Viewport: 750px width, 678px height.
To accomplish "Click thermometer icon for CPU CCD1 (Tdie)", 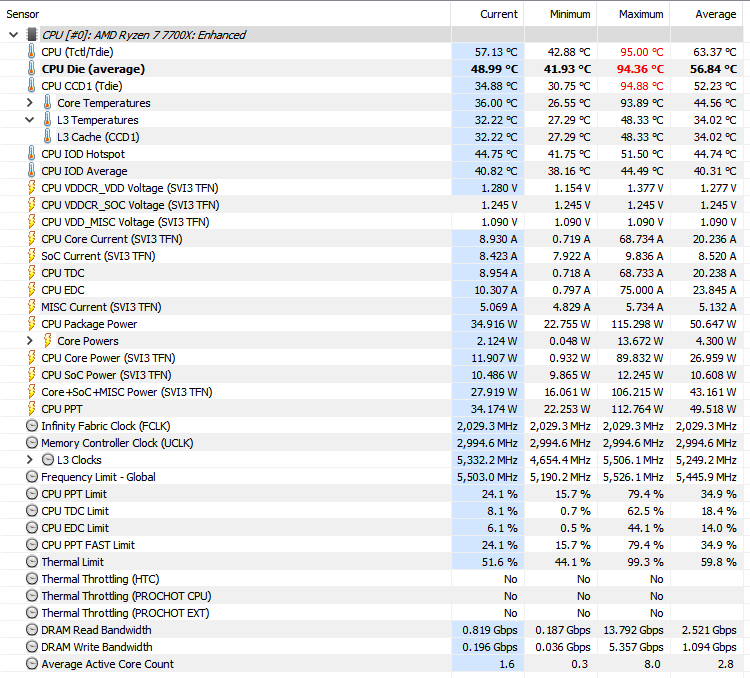I will [32, 86].
